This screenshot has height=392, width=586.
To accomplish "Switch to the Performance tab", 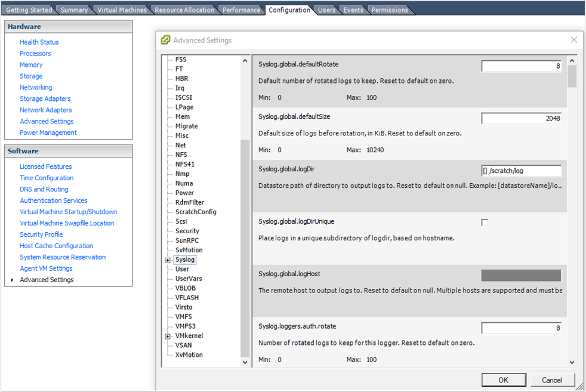I will (241, 9).
